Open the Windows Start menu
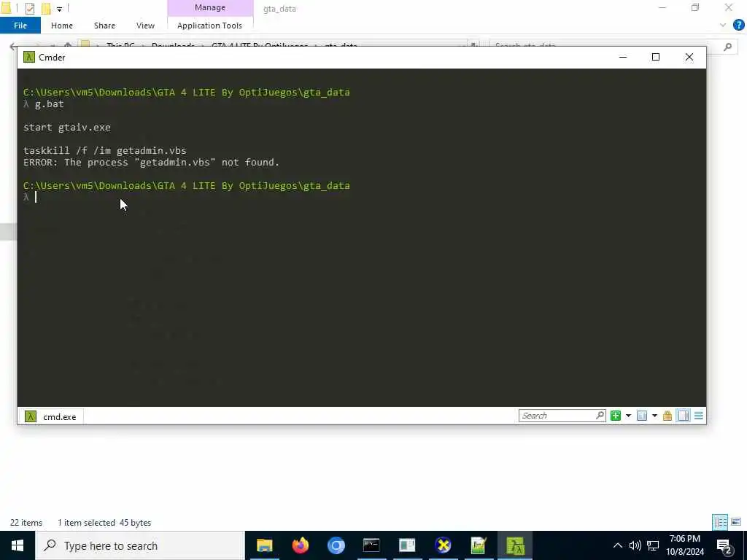Screen dimensions: 747x560 [x=18, y=545]
